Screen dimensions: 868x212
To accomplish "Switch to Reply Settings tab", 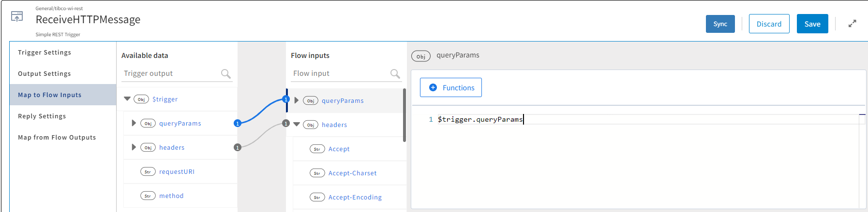I will pos(42,116).
